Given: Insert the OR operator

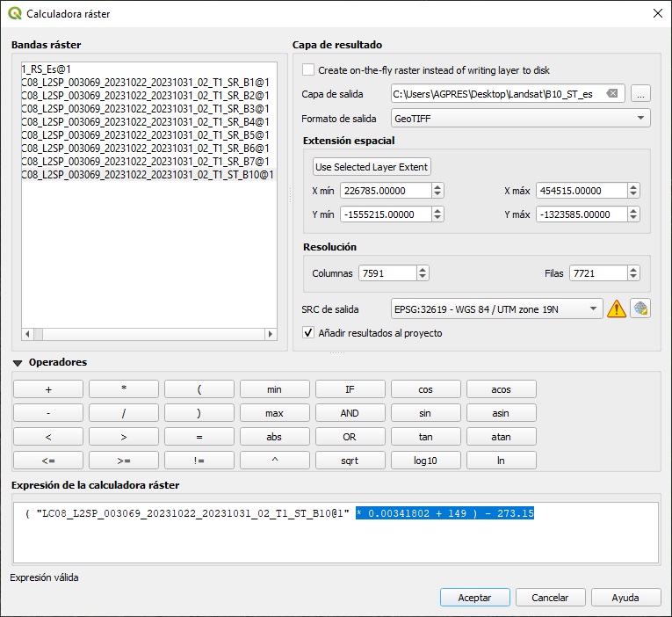Looking at the screenshot, I should 350,437.
